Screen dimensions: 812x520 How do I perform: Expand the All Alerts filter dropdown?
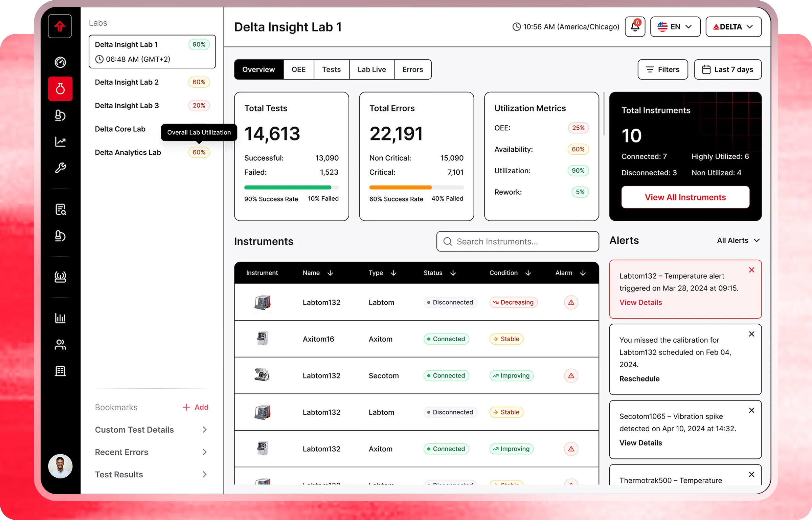[x=738, y=240]
